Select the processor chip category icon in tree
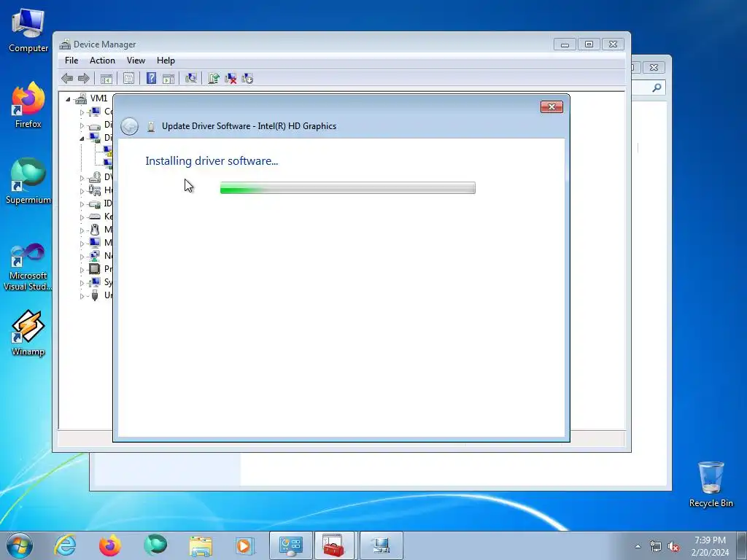 95,269
